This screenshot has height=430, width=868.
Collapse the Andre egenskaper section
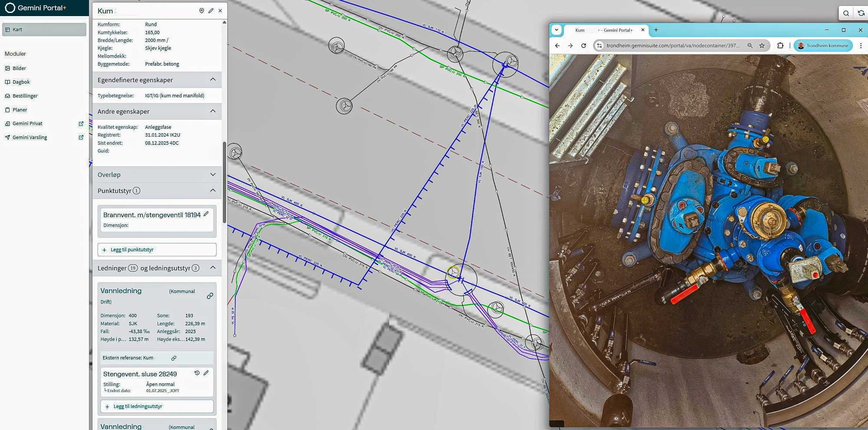pos(213,111)
